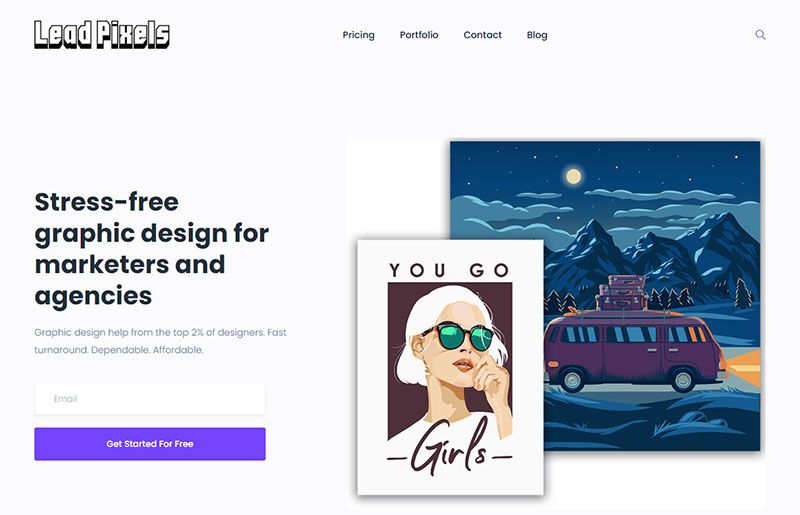Click the Stress-free graphic design headline
Screen dimensions: 800x515
coord(152,249)
